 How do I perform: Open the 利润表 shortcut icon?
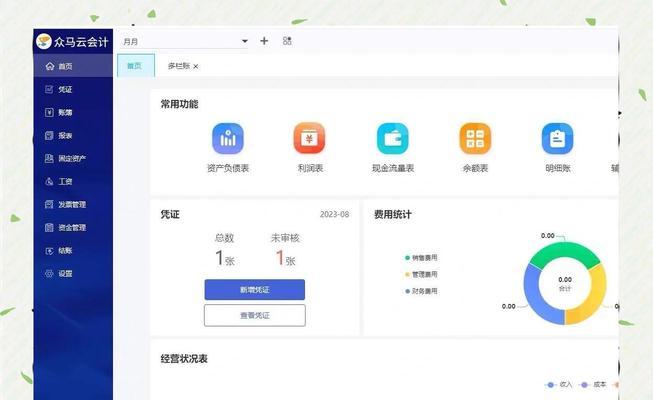(x=309, y=138)
